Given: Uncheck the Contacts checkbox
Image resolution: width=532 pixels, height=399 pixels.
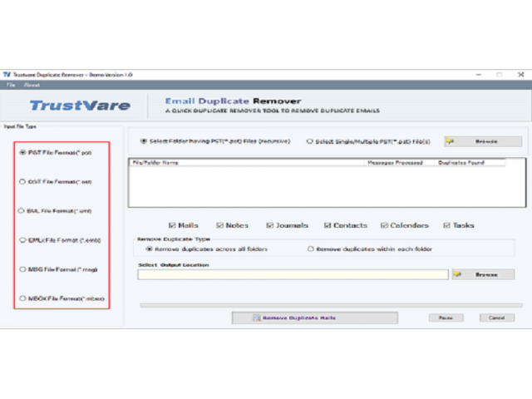Looking at the screenshot, I should click(328, 225).
